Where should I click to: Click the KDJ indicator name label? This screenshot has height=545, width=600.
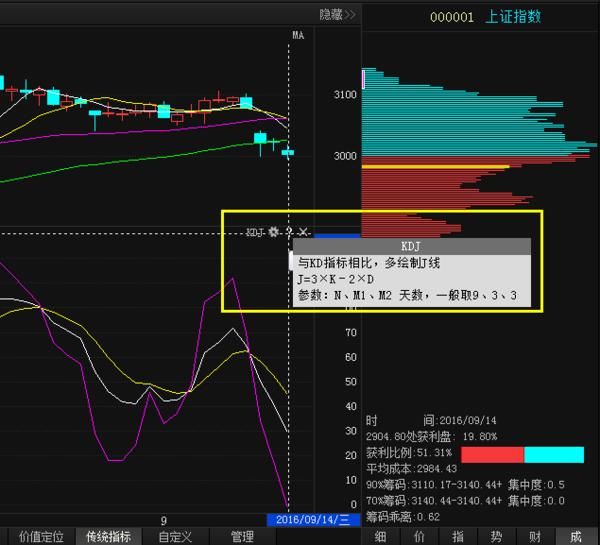[255, 232]
